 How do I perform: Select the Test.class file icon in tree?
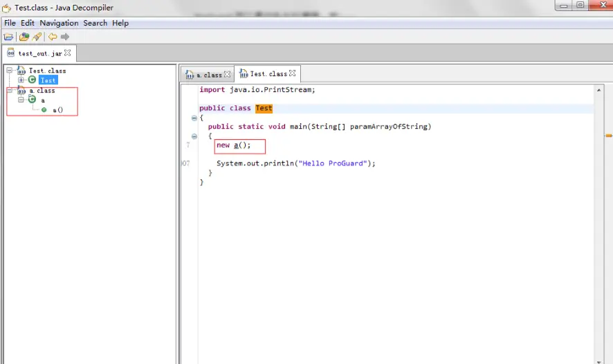click(x=21, y=71)
